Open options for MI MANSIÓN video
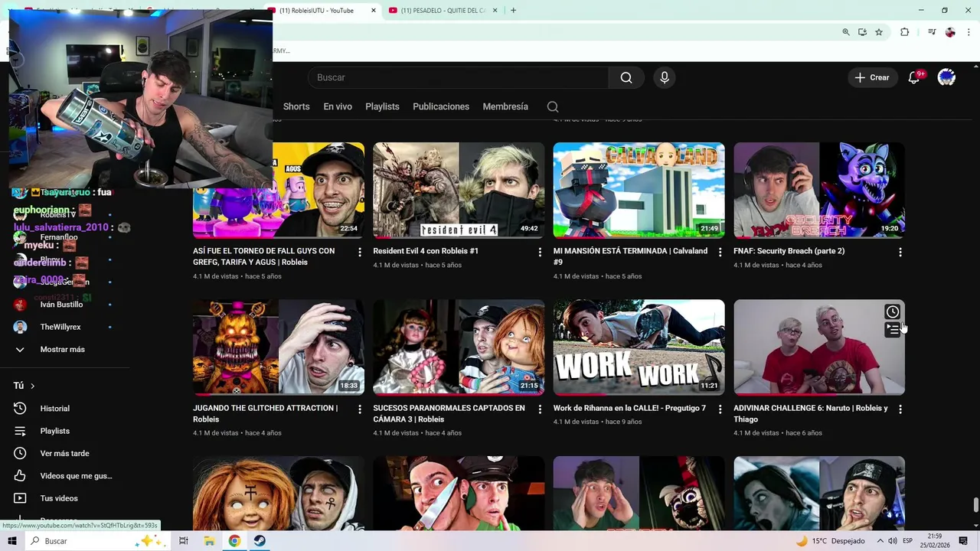This screenshot has height=551, width=980. (x=720, y=252)
